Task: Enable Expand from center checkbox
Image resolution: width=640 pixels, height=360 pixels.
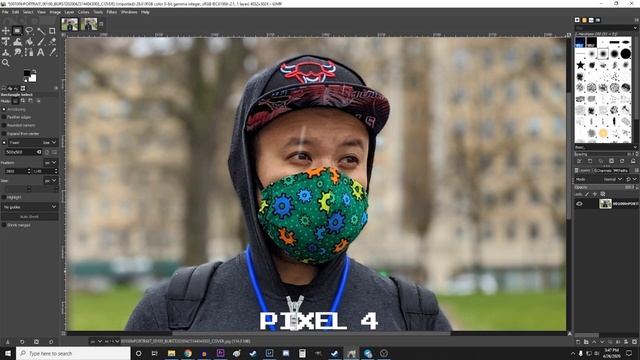Action: [x=4, y=133]
